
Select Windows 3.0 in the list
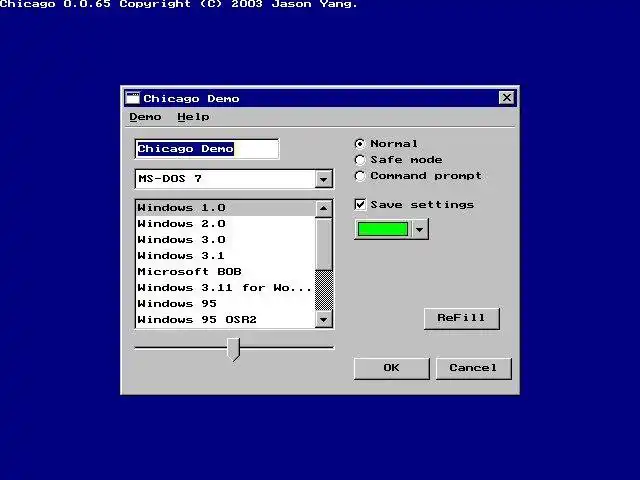tap(226, 240)
